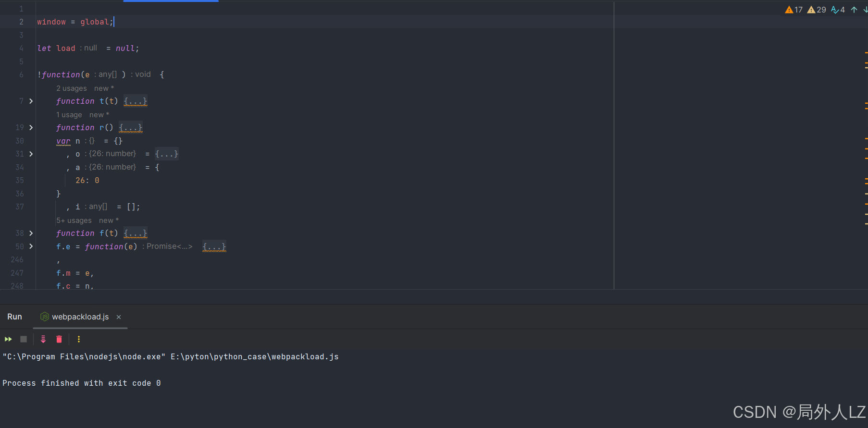868x428 pixels.
Task: Click '26: 0' on line 35
Action: [87, 180]
